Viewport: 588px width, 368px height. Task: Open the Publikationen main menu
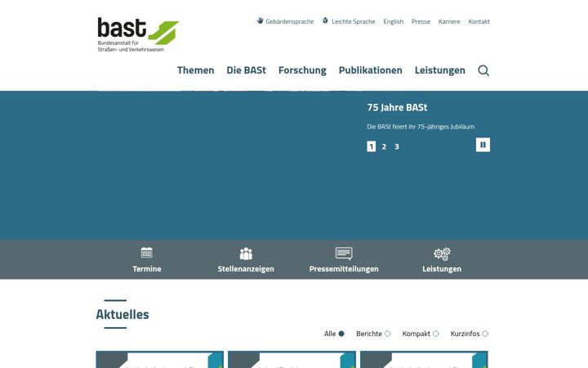370,70
